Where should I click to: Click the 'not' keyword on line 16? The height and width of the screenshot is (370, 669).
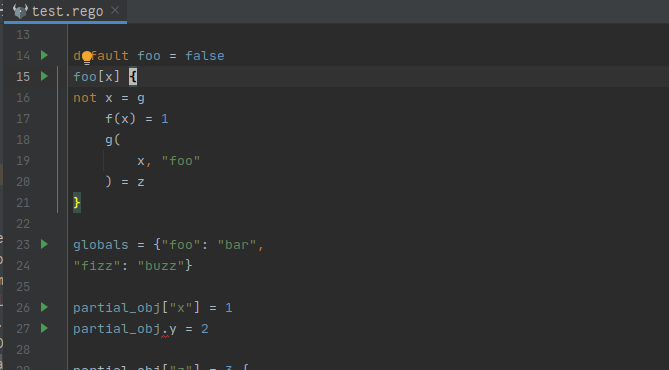85,98
